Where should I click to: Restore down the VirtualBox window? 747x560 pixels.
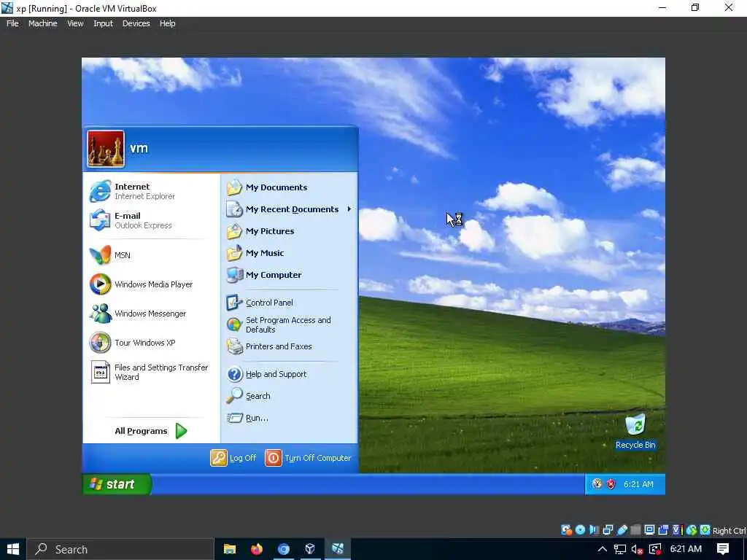point(695,7)
